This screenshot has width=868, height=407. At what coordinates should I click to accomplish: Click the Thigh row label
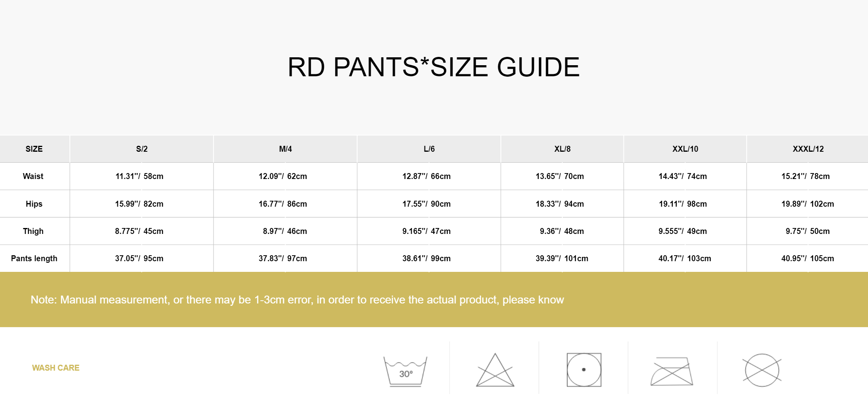(33, 231)
